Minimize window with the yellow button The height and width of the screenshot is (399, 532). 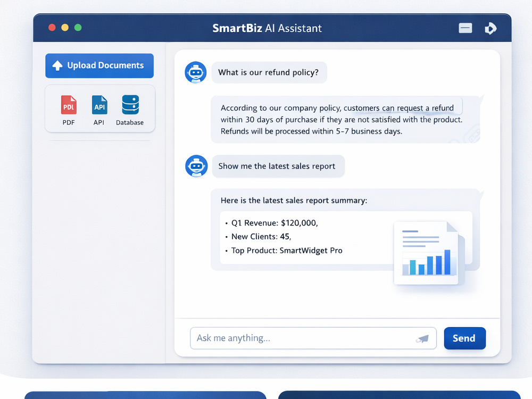click(65, 28)
